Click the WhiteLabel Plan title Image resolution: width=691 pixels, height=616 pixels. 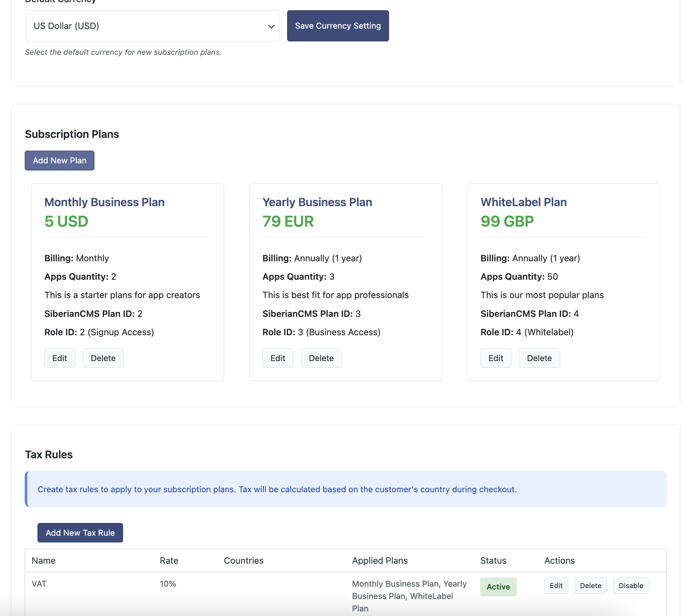point(523,202)
